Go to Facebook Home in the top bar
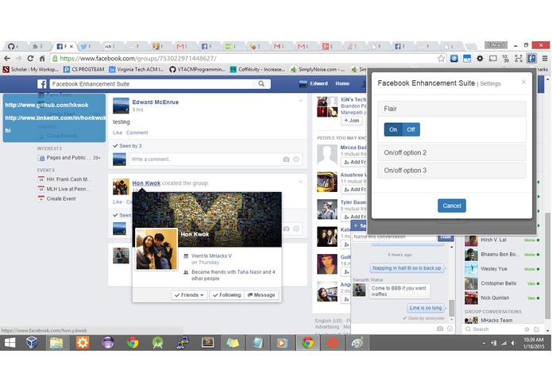The image size is (552, 392). tap(342, 83)
